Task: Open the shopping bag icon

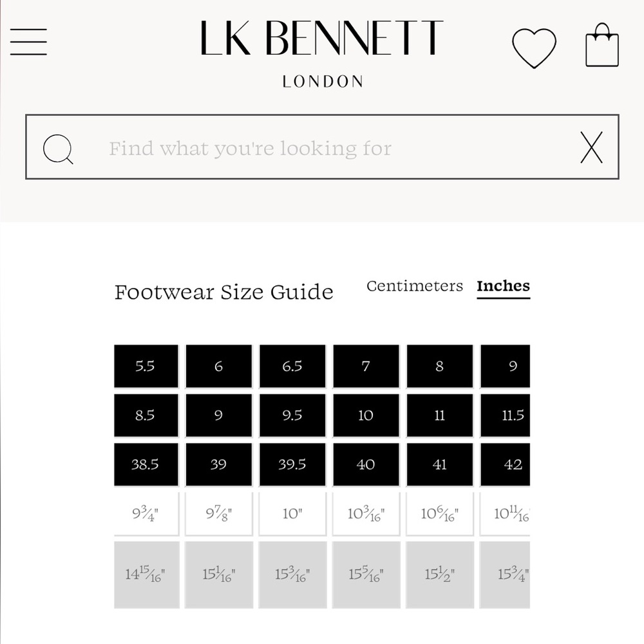Action: pyautogui.click(x=601, y=45)
